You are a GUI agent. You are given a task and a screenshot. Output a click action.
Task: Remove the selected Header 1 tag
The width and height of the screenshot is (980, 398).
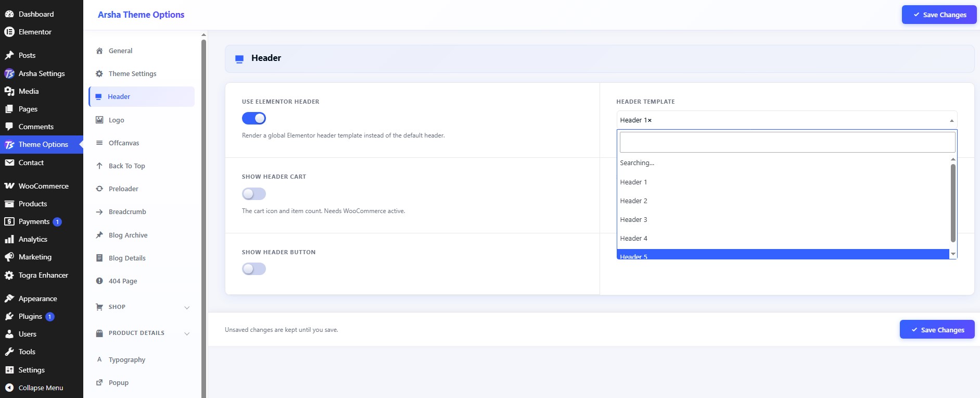point(650,120)
